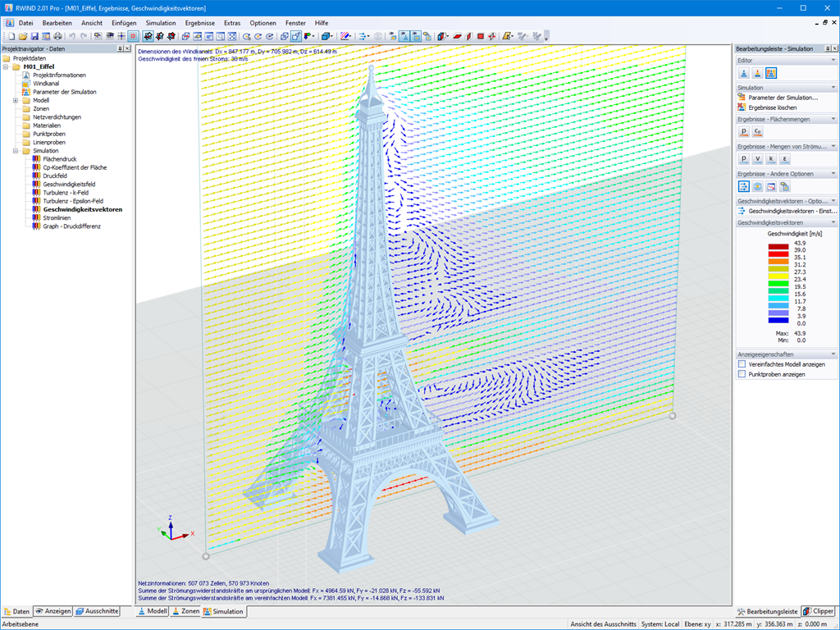The width and height of the screenshot is (840, 630).
Task: Click the red square toolbar icon
Action: click(x=480, y=36)
